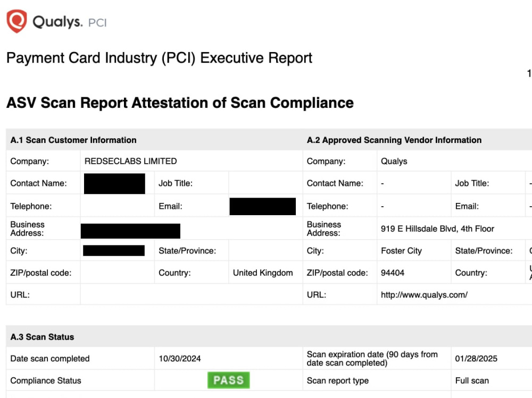
Task: Click the '919 E Hillsdale Blvd, 4th Floor' address
Action: pos(437,229)
